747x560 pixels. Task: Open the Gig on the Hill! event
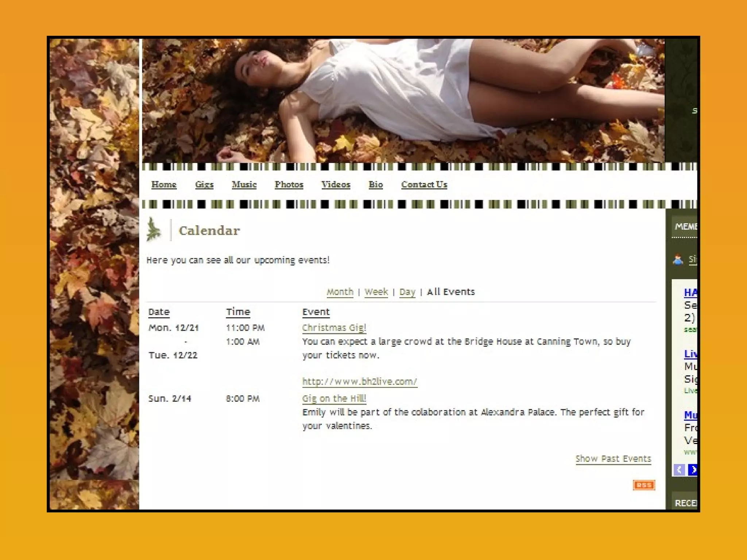[x=334, y=398]
